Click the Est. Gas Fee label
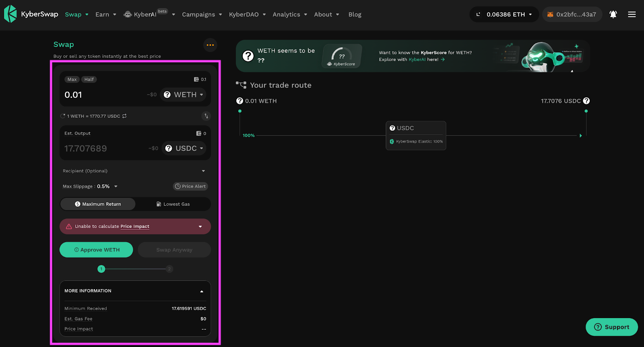 (x=78, y=319)
